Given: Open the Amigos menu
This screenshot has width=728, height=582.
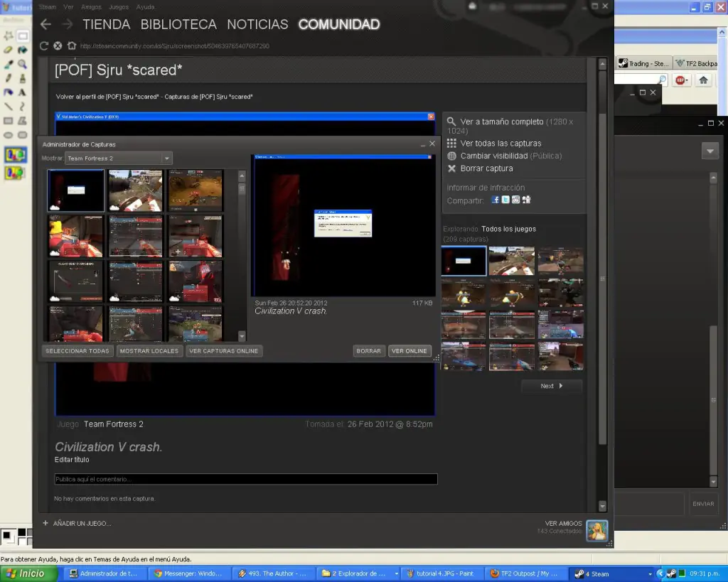Looking at the screenshot, I should point(91,7).
